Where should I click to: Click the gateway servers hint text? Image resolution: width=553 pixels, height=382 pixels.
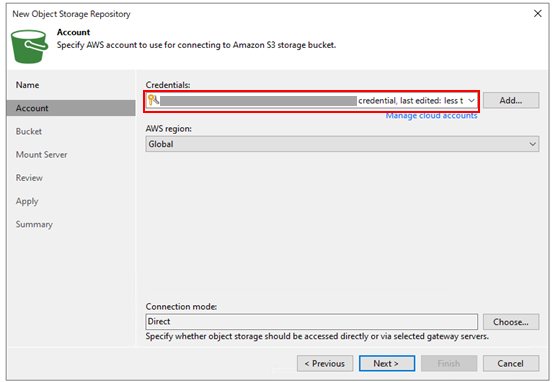tap(317, 336)
